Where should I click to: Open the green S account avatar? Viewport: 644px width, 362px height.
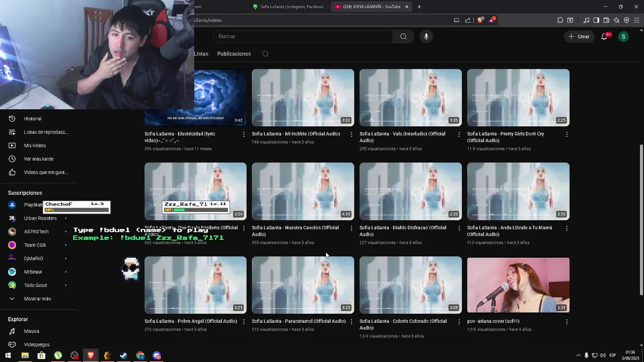pyautogui.click(x=623, y=36)
